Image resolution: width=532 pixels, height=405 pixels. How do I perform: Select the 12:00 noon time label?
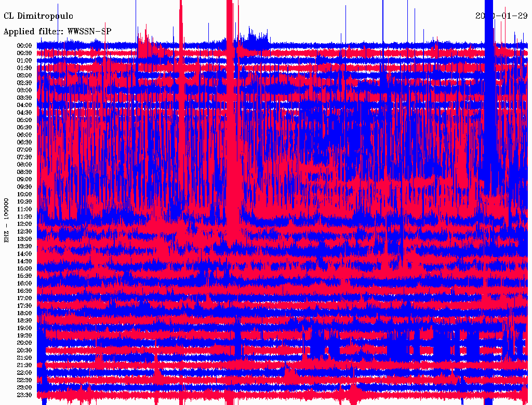click(x=24, y=224)
